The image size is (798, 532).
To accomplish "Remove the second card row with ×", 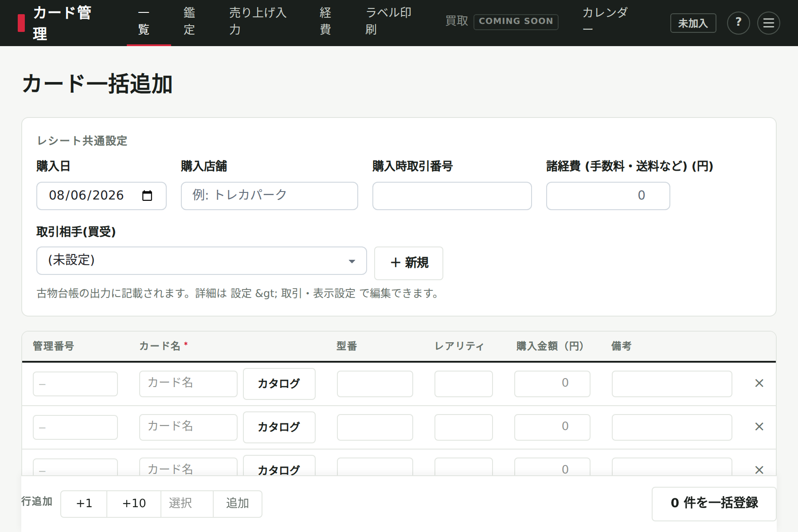I will (759, 426).
